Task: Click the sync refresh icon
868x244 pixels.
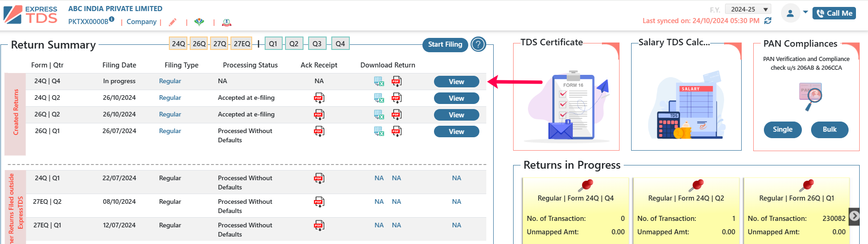Action: click(x=768, y=21)
